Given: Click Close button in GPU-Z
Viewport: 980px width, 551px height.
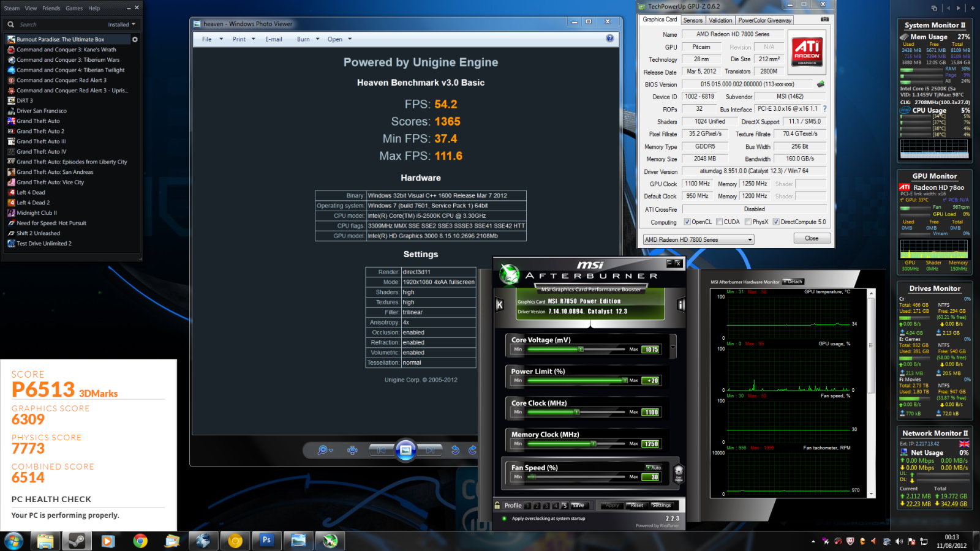Looking at the screenshot, I should tap(812, 238).
